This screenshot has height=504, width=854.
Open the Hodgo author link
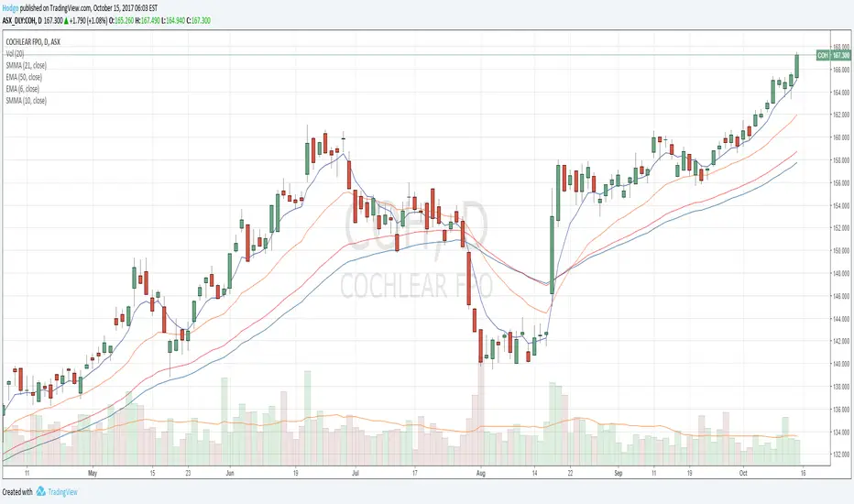[x=10, y=8]
